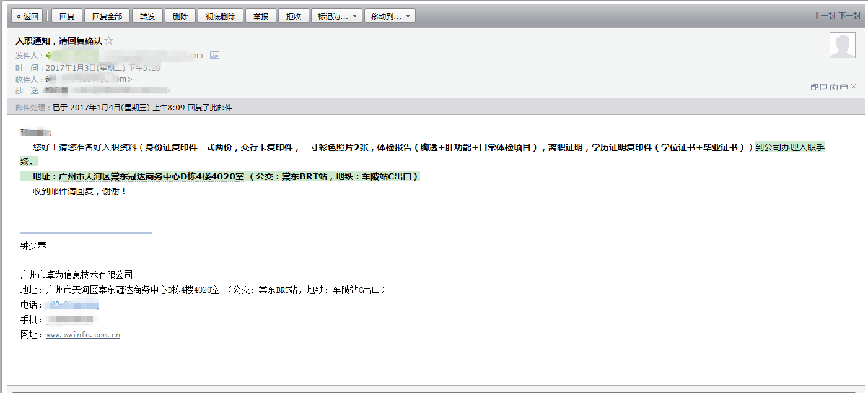The height and width of the screenshot is (393, 868).
Task: Go to previous email 上一封
Action: point(824,16)
